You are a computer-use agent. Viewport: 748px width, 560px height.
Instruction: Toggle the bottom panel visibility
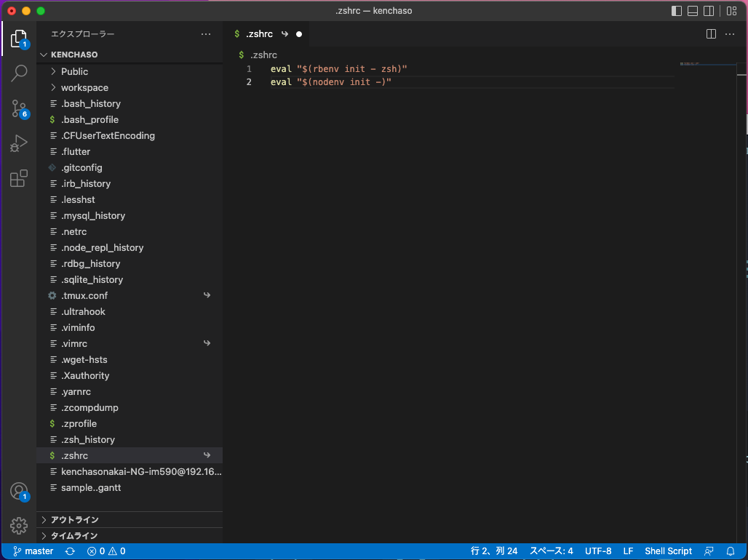(693, 11)
